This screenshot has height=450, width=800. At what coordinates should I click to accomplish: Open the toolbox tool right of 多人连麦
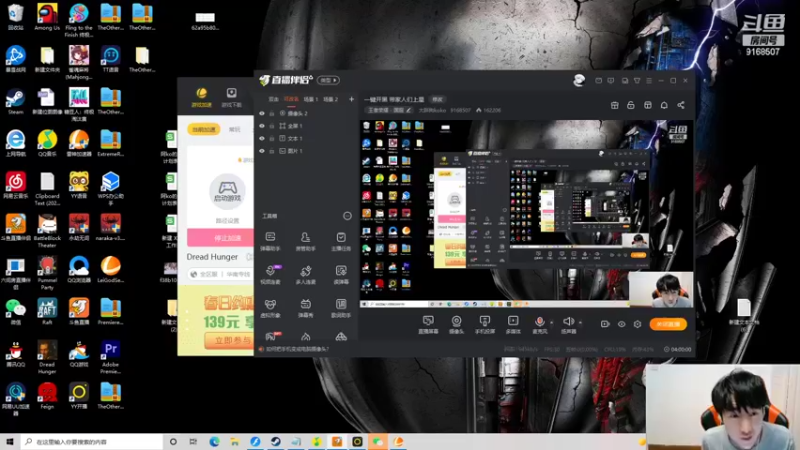[x=341, y=274]
